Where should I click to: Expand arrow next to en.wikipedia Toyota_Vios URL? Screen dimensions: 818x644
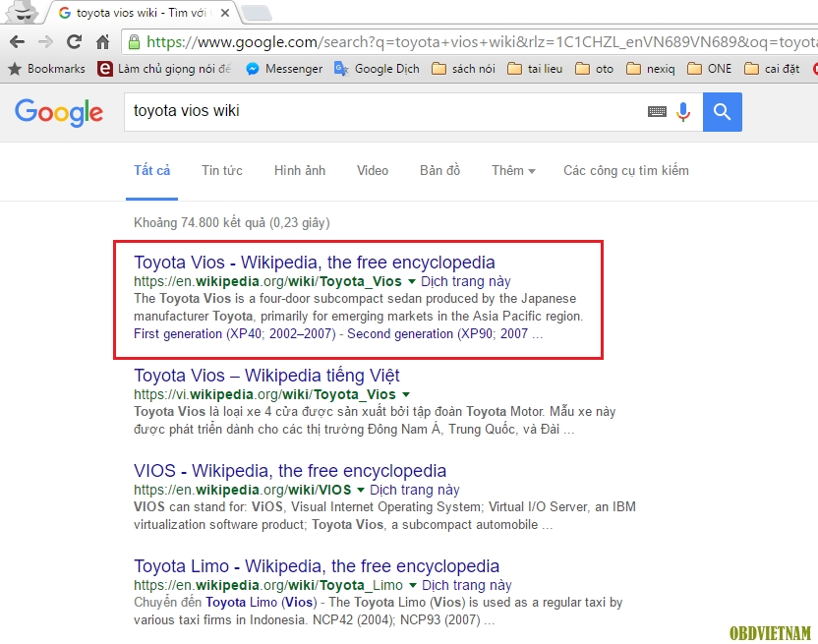412,282
